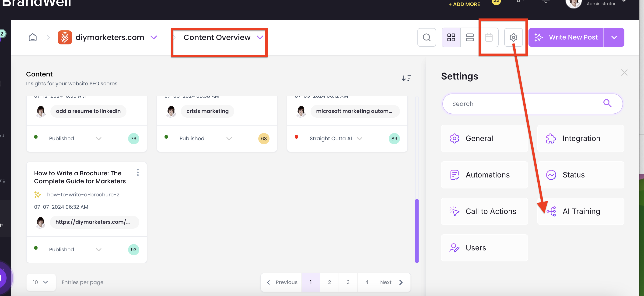
Task: Open Integration settings
Action: (581, 138)
